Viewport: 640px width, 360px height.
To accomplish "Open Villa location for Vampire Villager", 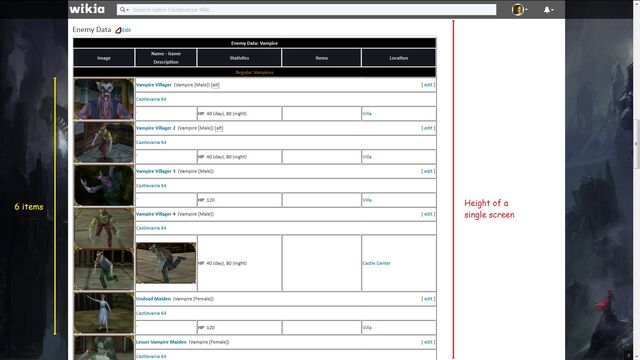I will (x=367, y=114).
